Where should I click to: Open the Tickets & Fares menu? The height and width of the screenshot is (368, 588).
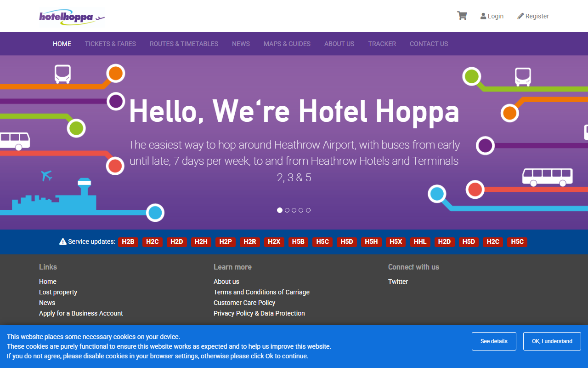[x=110, y=44]
